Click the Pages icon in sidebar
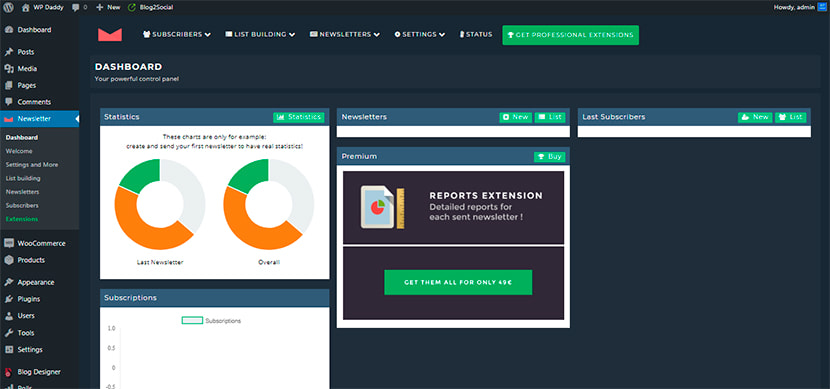Viewport: 830px width, 389px height. coord(8,85)
